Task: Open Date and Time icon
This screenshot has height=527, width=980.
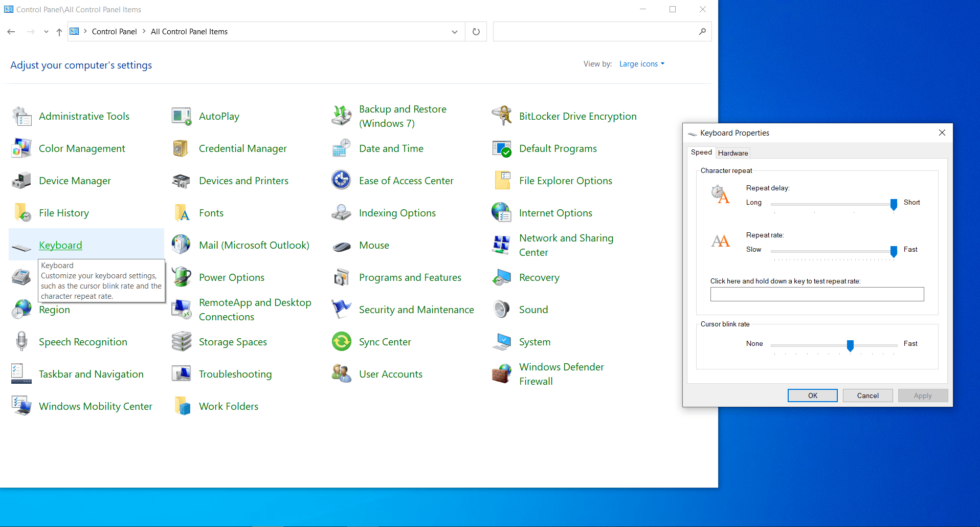Action: [342, 149]
